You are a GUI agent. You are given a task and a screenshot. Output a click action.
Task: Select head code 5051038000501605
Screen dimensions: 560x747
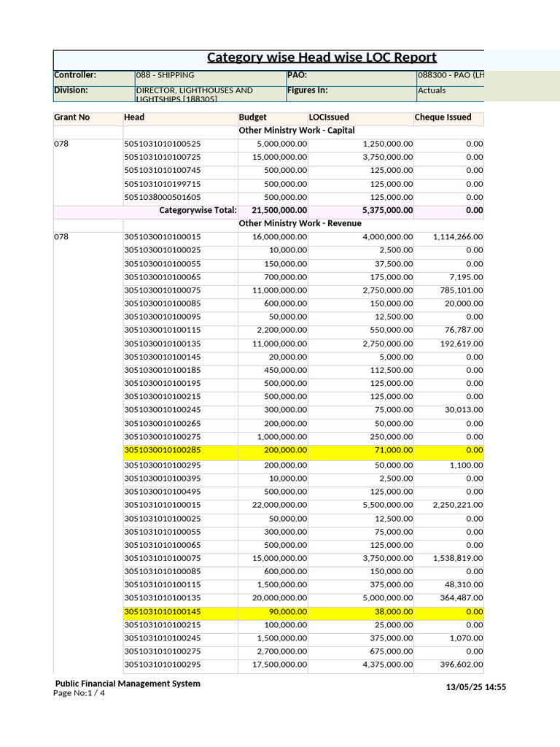[163, 197]
